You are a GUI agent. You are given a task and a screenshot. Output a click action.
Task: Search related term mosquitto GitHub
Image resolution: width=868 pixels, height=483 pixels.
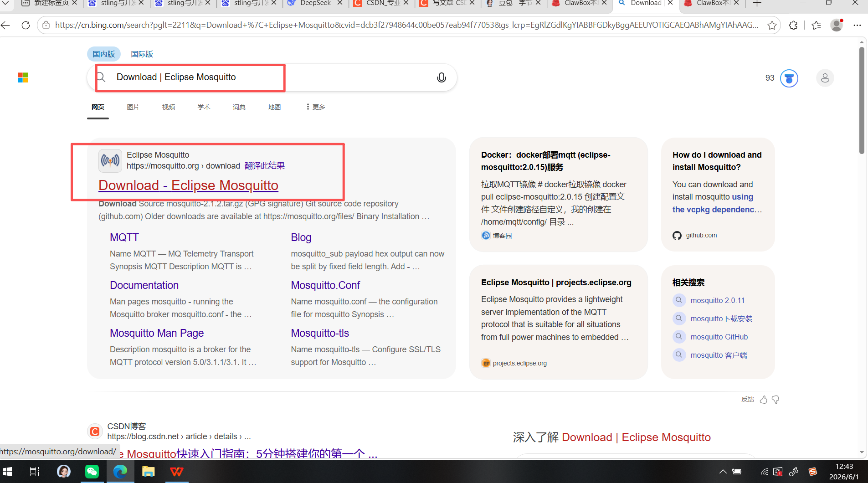pyautogui.click(x=719, y=337)
